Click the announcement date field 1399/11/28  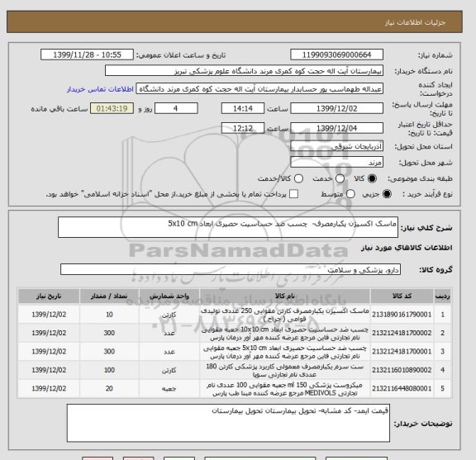coord(87,55)
